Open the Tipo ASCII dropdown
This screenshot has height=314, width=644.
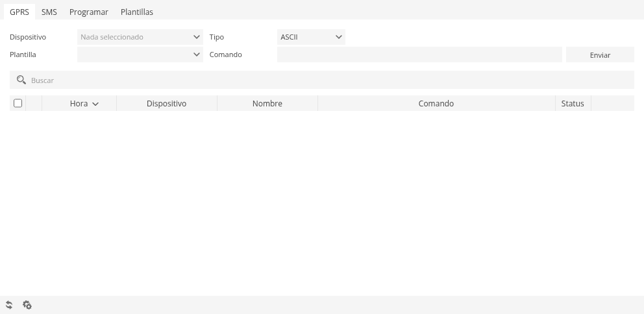point(311,37)
